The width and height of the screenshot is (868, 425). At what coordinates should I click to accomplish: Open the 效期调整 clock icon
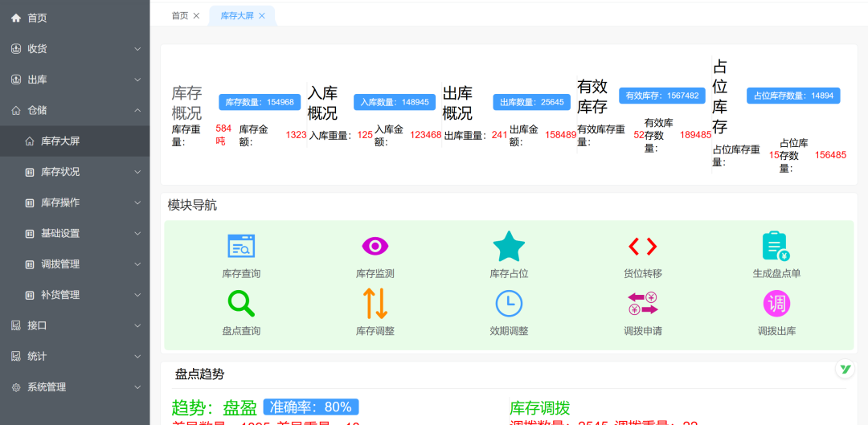[509, 304]
